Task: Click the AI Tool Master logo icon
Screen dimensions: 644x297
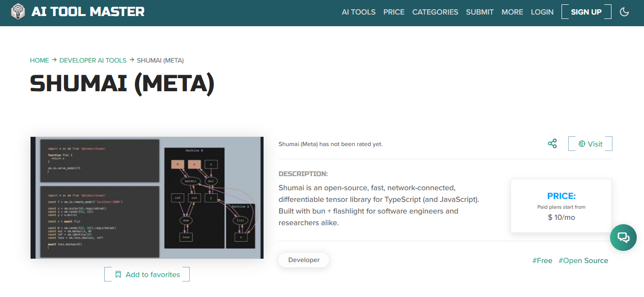Action: 17,12
